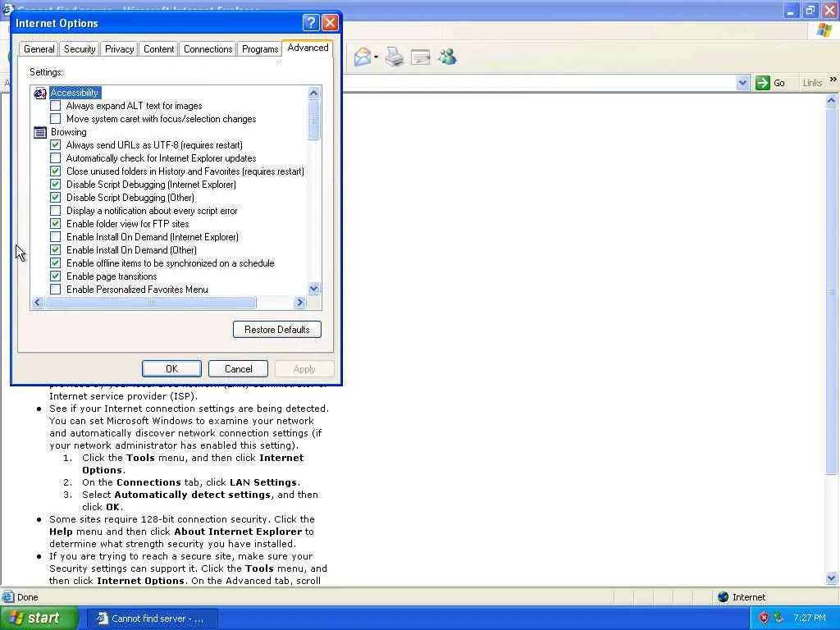Click the settings list vertical scroll thumb

click(x=314, y=120)
